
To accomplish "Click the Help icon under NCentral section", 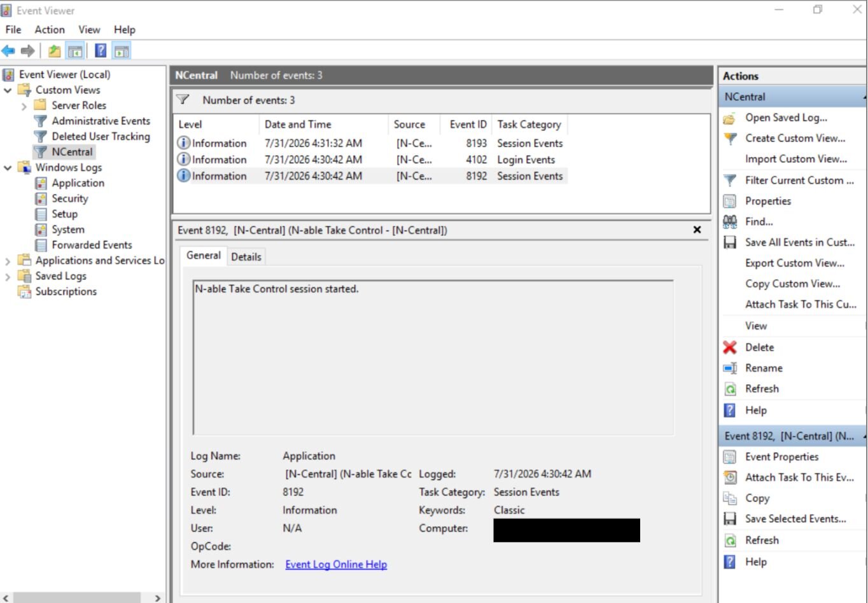I will pyautogui.click(x=730, y=410).
